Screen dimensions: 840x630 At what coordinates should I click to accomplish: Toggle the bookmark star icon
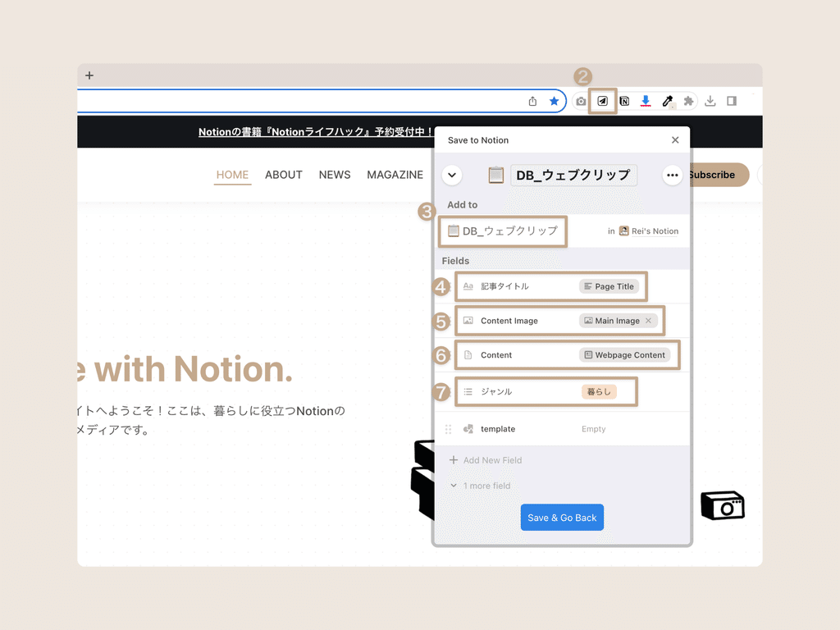554,101
